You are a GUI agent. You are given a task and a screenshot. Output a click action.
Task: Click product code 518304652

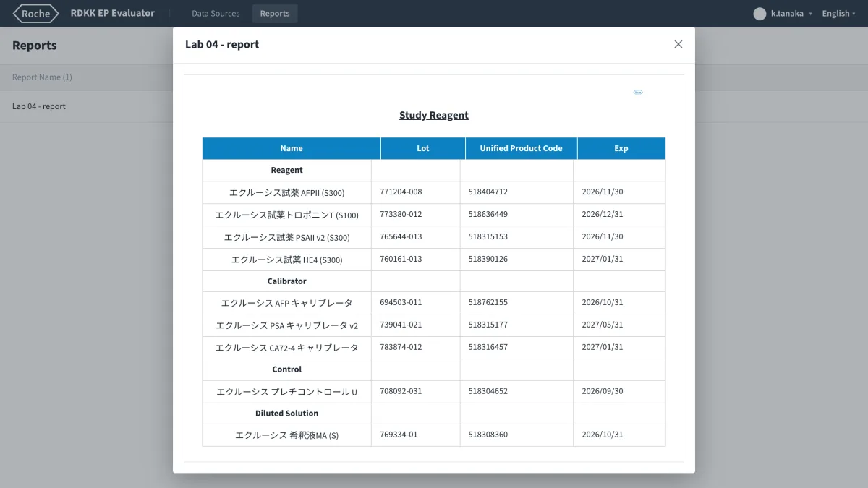click(488, 391)
